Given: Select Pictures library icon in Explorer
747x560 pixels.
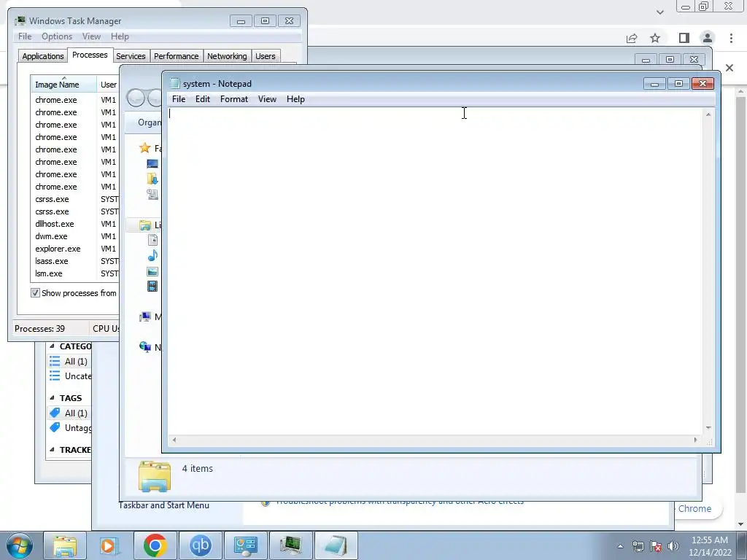Looking at the screenshot, I should tap(152, 271).
